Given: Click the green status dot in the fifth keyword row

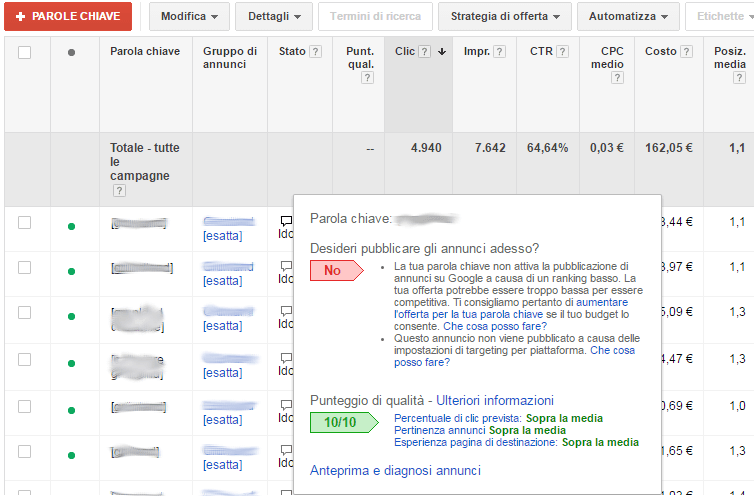Looking at the screenshot, I should (71, 410).
